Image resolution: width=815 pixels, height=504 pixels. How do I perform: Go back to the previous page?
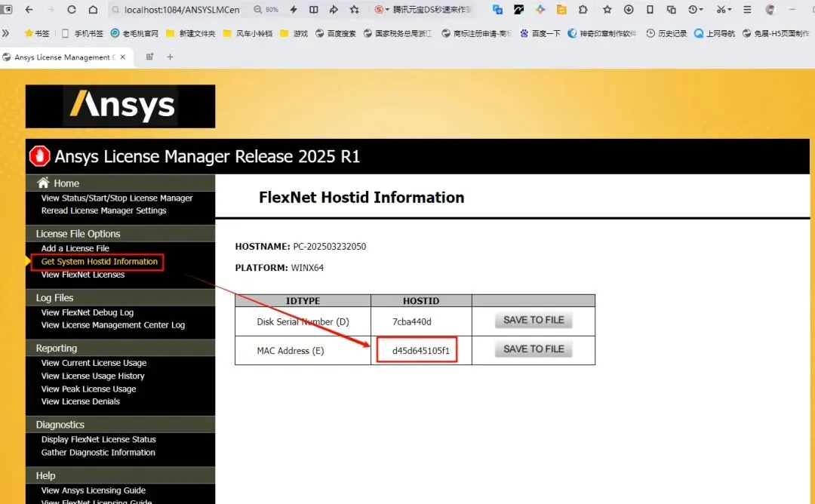[29, 9]
